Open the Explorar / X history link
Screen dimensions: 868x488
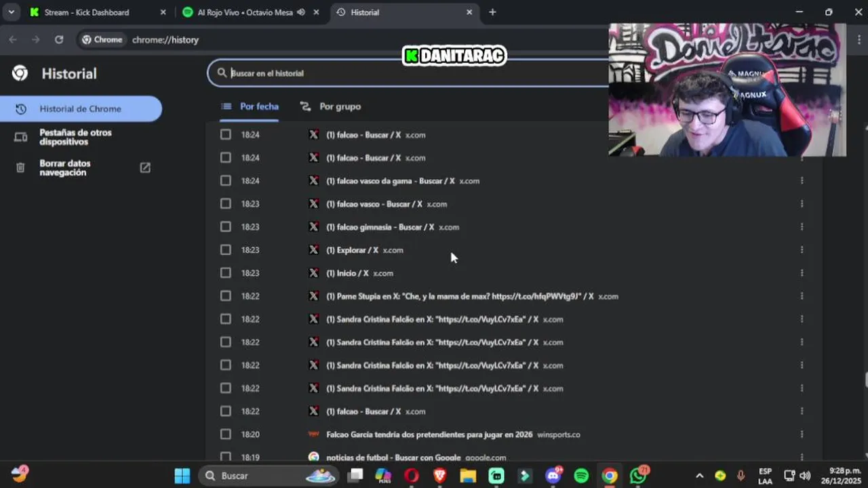click(352, 250)
